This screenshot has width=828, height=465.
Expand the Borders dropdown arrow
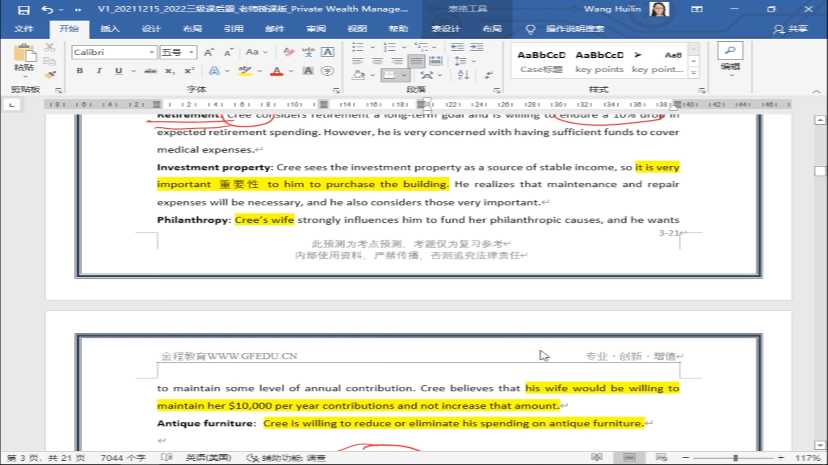pos(404,75)
